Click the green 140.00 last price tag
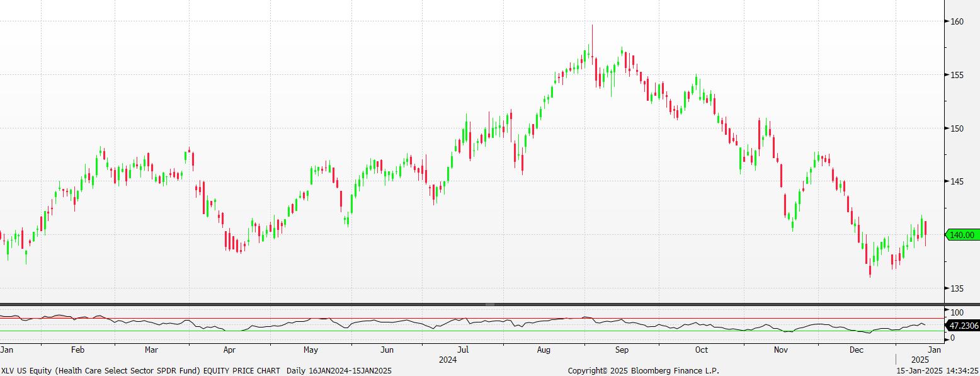 click(x=962, y=235)
